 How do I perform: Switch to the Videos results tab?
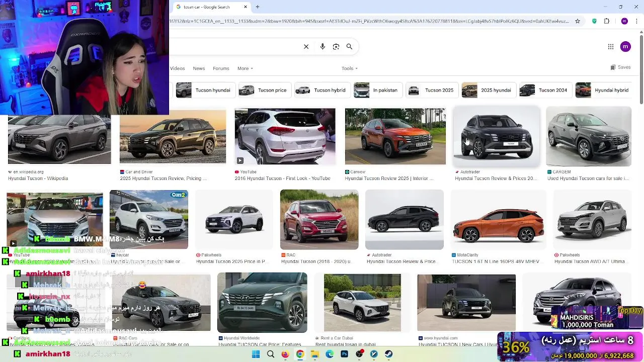pos(177,68)
